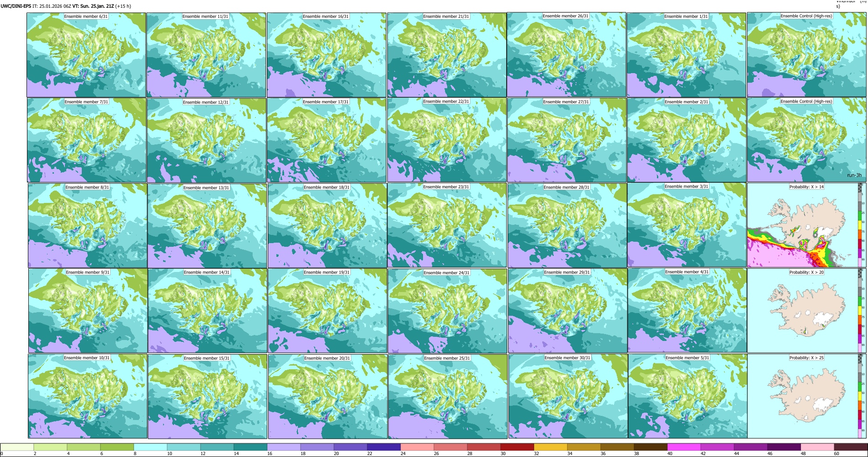Open the Ensemble member 7/31 map

pos(87,140)
